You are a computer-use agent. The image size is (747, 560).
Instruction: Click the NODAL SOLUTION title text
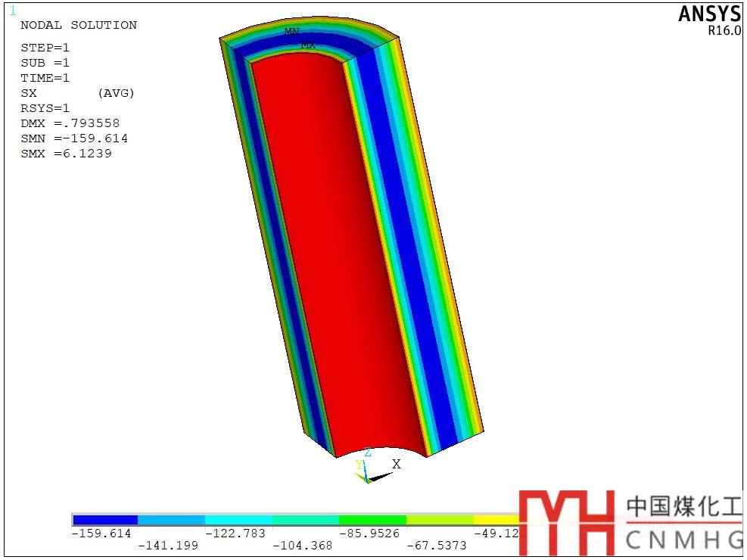click(x=79, y=25)
